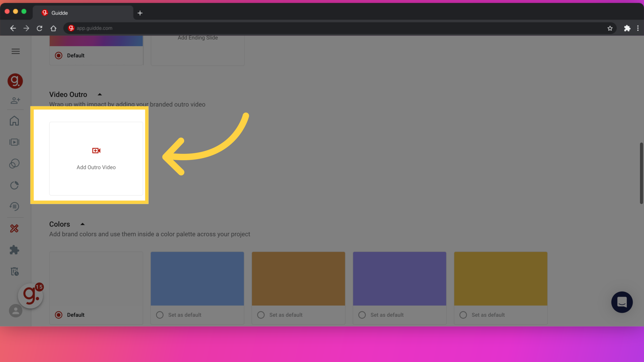Select the brand kit pencil-ruler icon
This screenshot has height=362, width=644.
tap(14, 228)
